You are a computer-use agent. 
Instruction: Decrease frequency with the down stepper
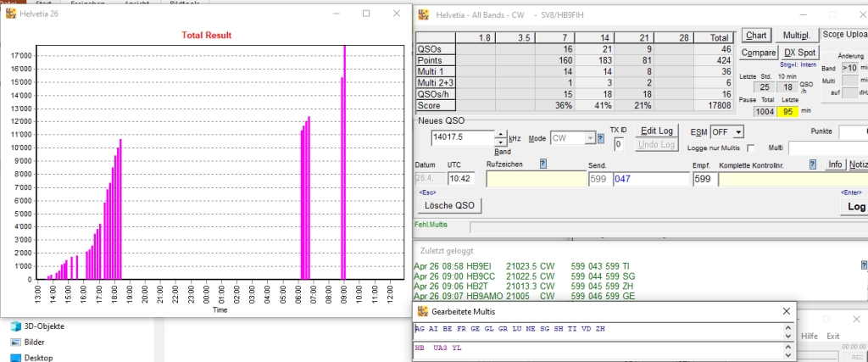tap(500, 142)
